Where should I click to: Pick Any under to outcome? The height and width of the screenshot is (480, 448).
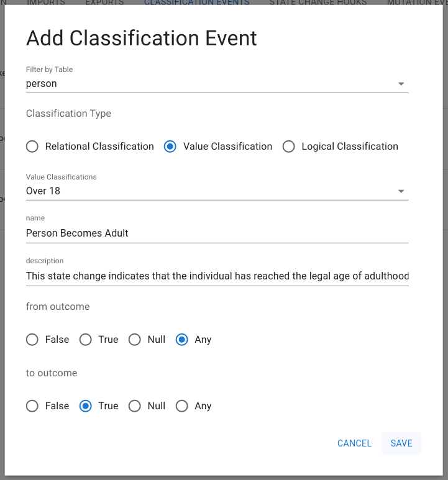(x=181, y=406)
